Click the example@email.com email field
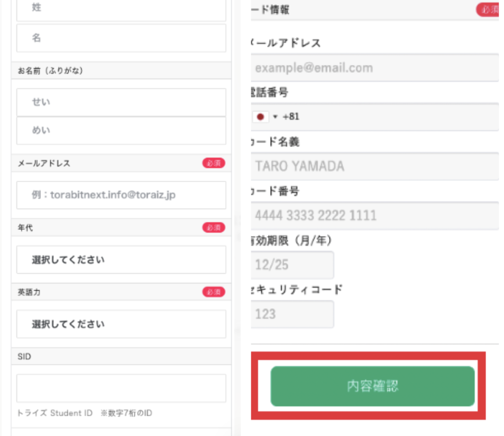504x436 pixels. pos(375,68)
